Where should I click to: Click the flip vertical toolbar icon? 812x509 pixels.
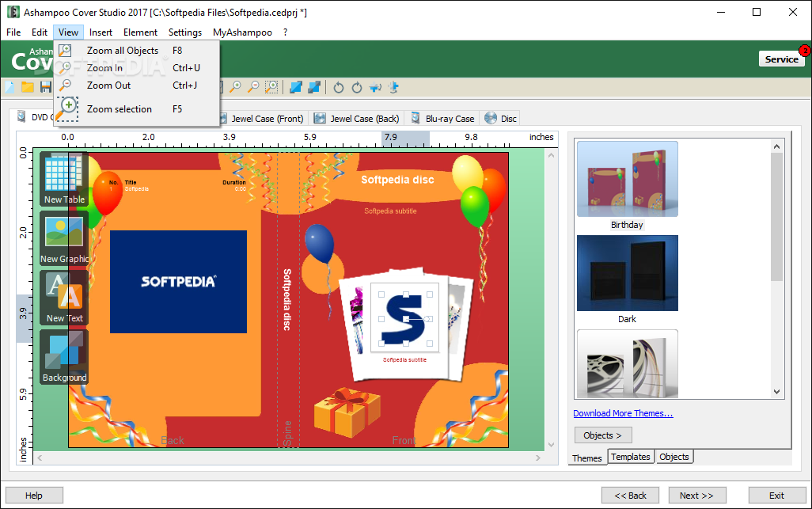[393, 88]
